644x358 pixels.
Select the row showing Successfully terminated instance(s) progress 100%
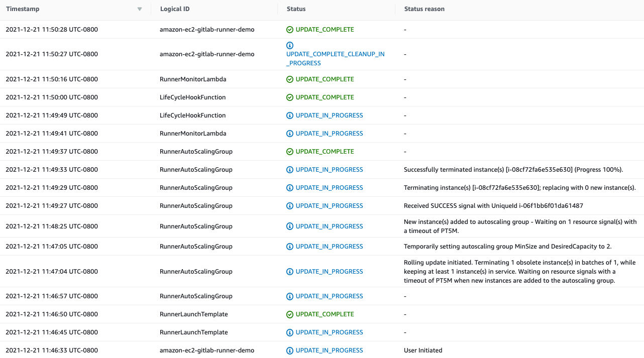(329, 169)
